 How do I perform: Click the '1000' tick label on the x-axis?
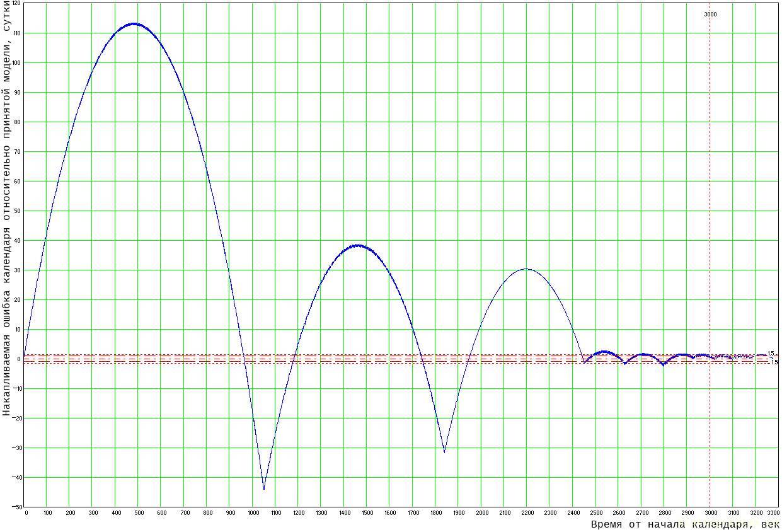pos(253,513)
